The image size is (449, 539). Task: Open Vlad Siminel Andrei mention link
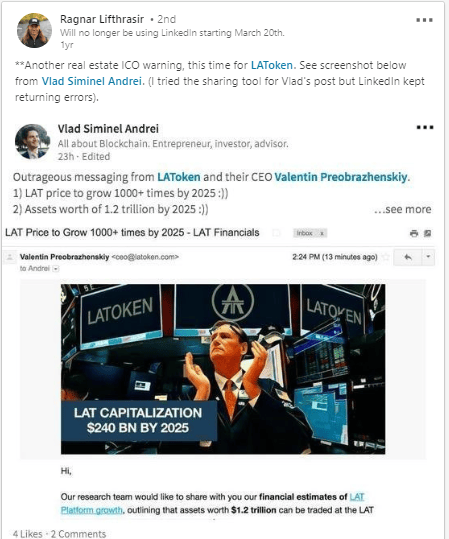[x=91, y=81]
